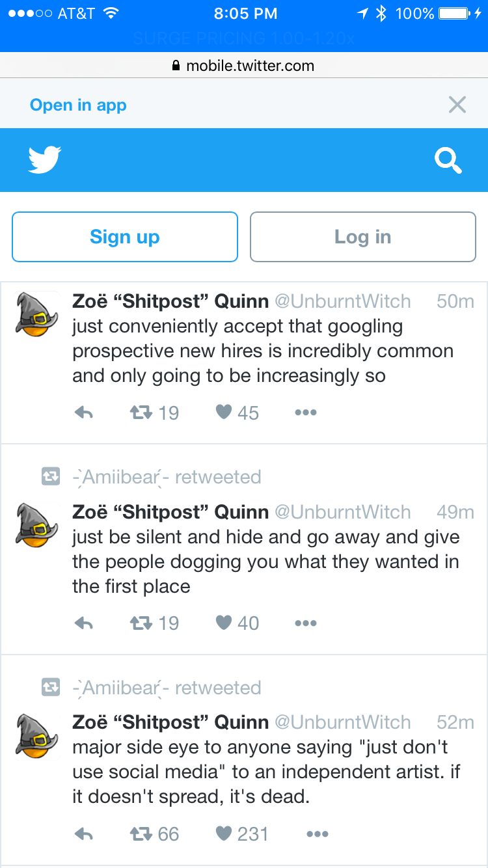Like the tweet with 45 likes

tap(224, 412)
